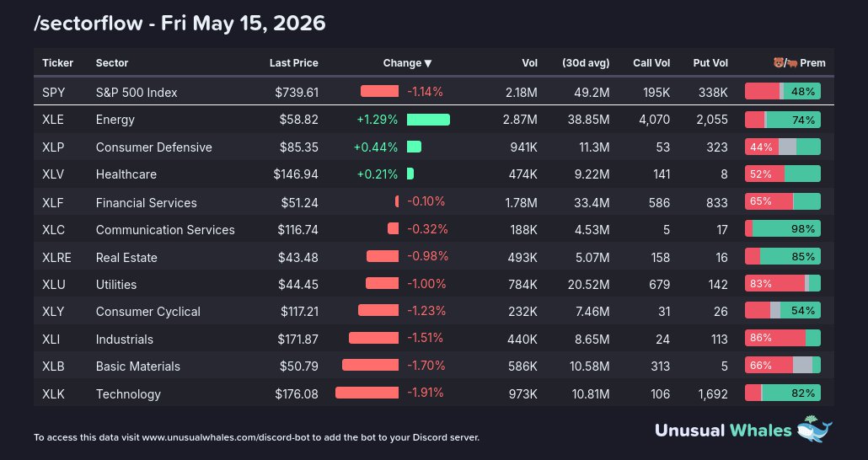This screenshot has height=460, width=868.
Task: Select the XLRE ticker cell
Action: (56, 258)
